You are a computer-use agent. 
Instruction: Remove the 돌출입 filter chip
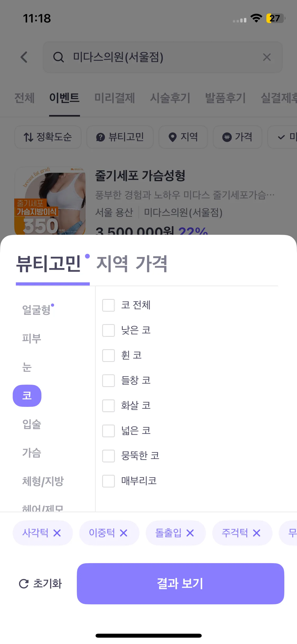[x=190, y=533]
